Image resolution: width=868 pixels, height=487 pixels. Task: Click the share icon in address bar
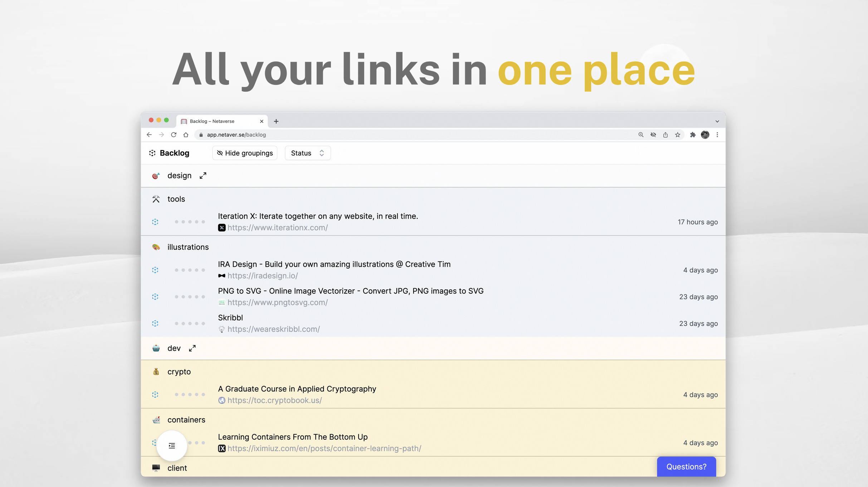click(665, 135)
